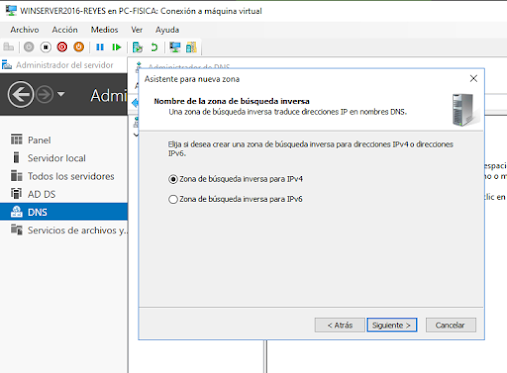Viewport: 507px width, 373px height.
Task: Pause the virtual machine
Action: [100, 47]
